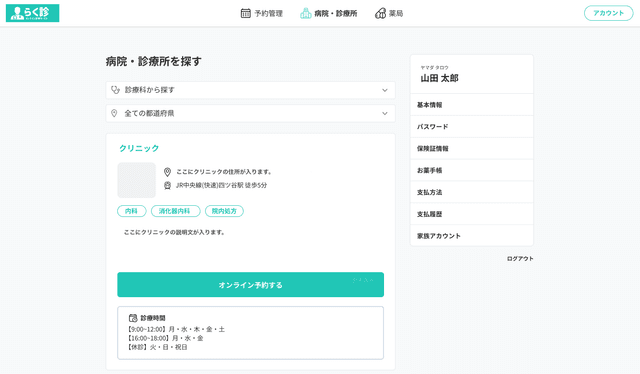Open the 全ての都道府県 dropdown chevron

pyautogui.click(x=384, y=114)
